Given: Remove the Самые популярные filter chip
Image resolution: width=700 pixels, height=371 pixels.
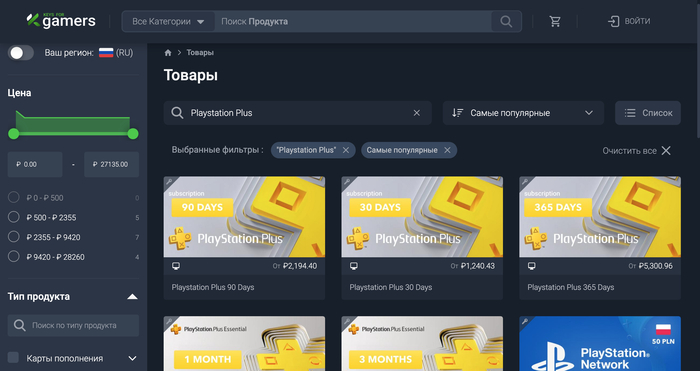Looking at the screenshot, I should [x=447, y=150].
